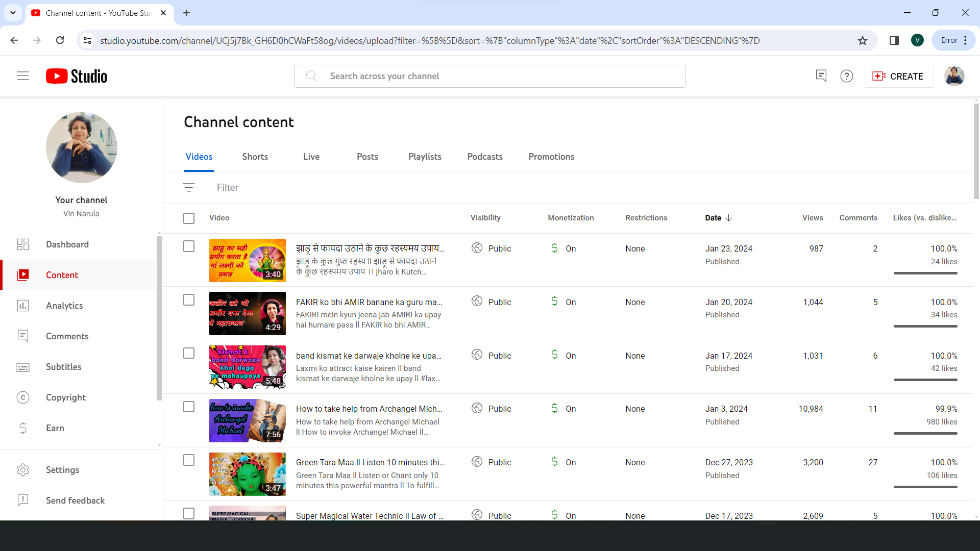Open the Copyright section icon
Viewport: 980px width, 551px height.
[x=23, y=397]
